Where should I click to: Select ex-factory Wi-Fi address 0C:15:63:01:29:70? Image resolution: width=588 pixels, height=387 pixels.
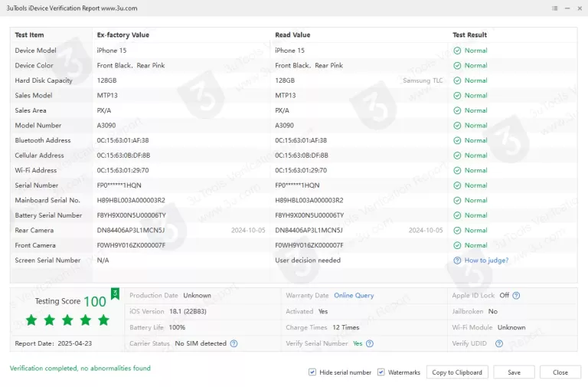(122, 171)
